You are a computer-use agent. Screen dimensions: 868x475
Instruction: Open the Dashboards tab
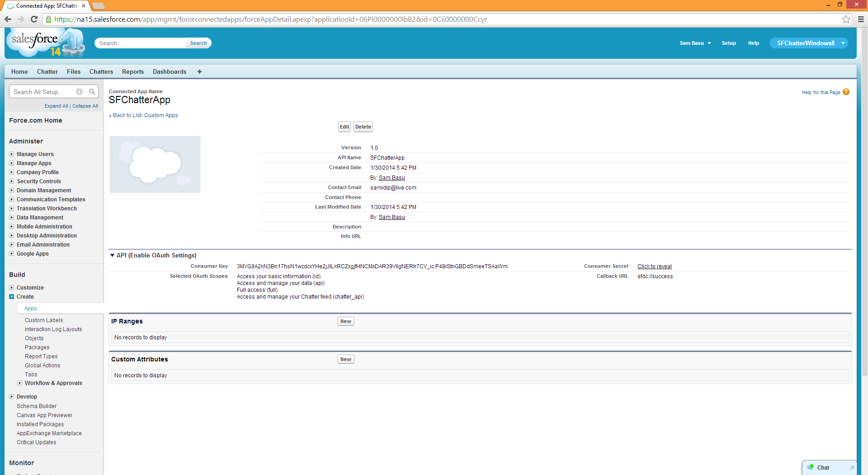click(169, 72)
